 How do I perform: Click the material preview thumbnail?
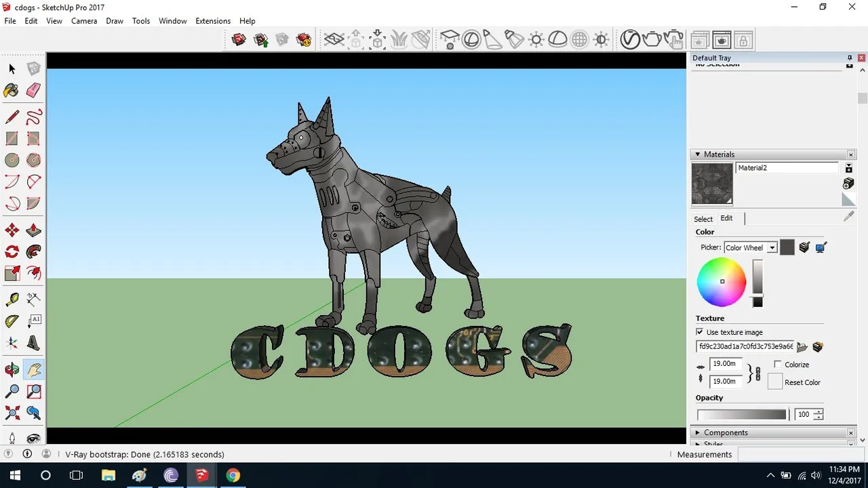tap(712, 184)
